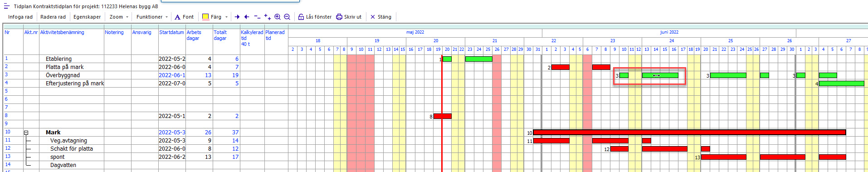Viewport: 868px width, 172px height.
Task: Zoom out with the magnifier minus icon
Action: (287, 17)
